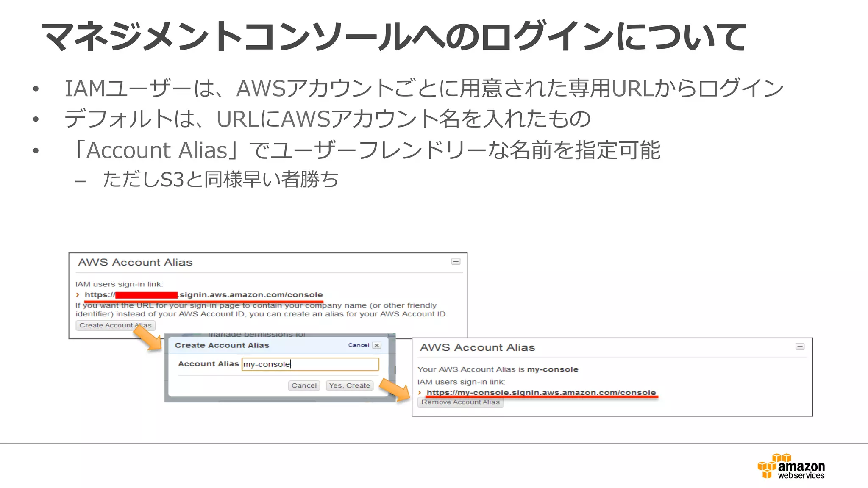Click the Create Account Alias button
Image resolution: width=868 pixels, height=488 pixels.
point(115,325)
